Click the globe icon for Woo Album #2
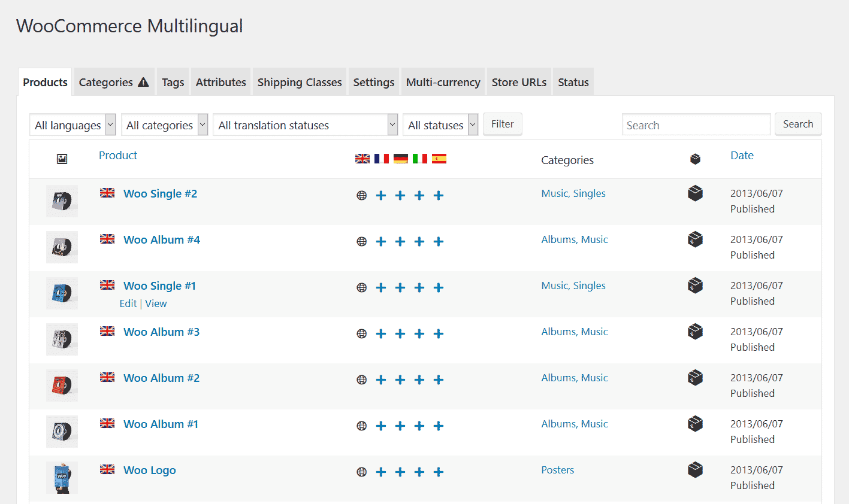Image resolution: width=849 pixels, height=504 pixels. click(x=362, y=379)
